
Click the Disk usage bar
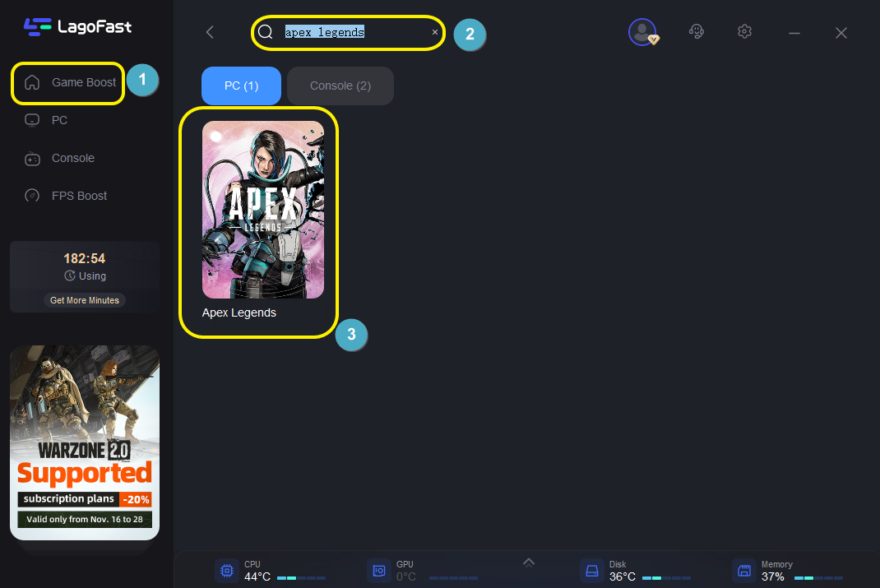(x=666, y=578)
